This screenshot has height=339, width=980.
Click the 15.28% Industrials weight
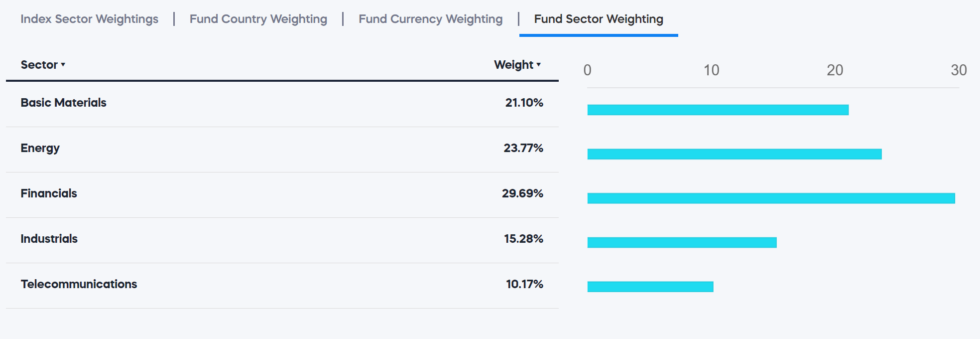[523, 239]
